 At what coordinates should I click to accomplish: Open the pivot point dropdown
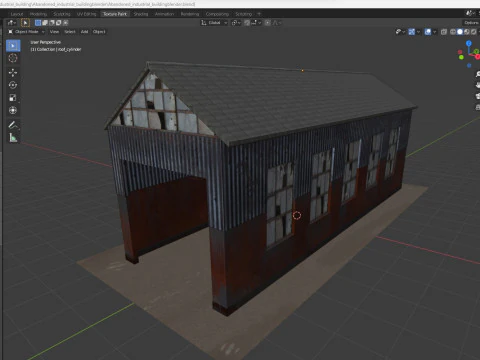tap(236, 23)
